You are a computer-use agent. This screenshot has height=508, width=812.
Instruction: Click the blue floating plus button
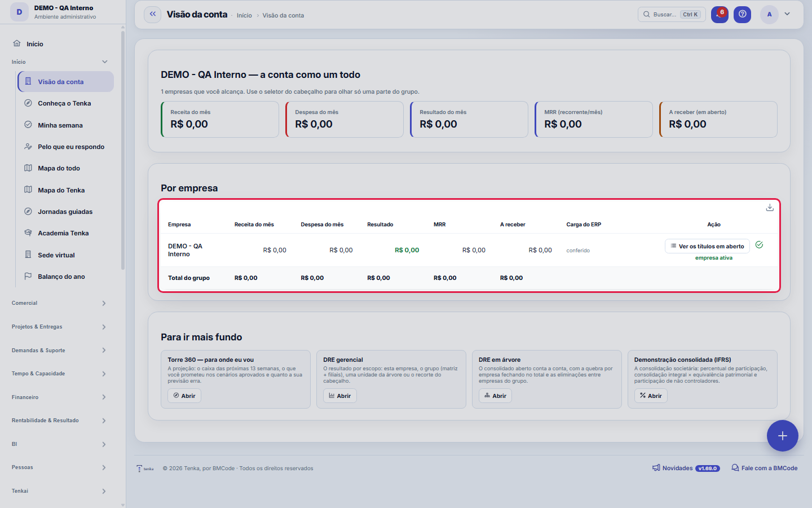pyautogui.click(x=783, y=436)
